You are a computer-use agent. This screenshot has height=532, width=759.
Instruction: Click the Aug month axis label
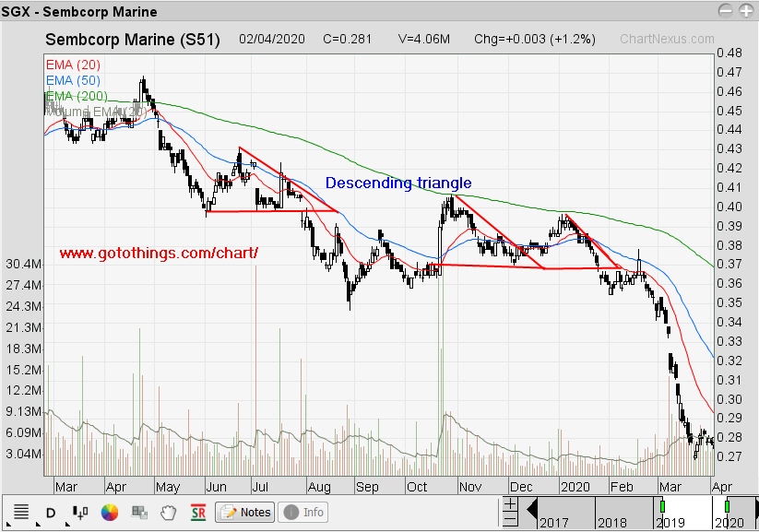tap(319, 487)
